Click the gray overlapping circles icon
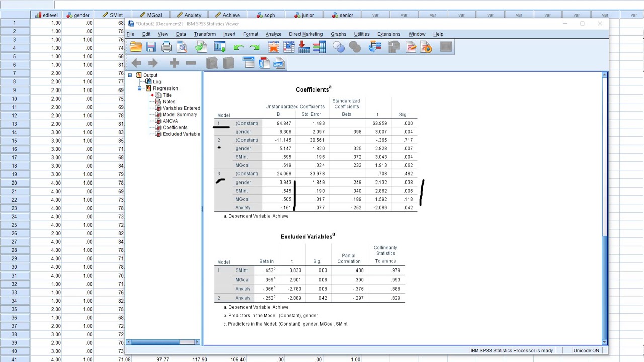Viewport: 644px width, 362px height. (x=355, y=47)
